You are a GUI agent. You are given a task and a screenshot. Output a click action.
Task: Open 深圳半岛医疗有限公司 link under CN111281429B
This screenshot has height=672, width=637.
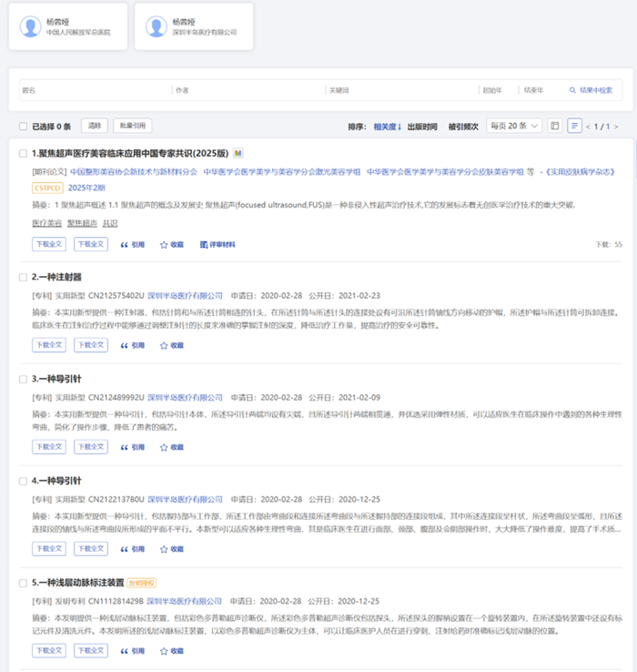pos(184,601)
